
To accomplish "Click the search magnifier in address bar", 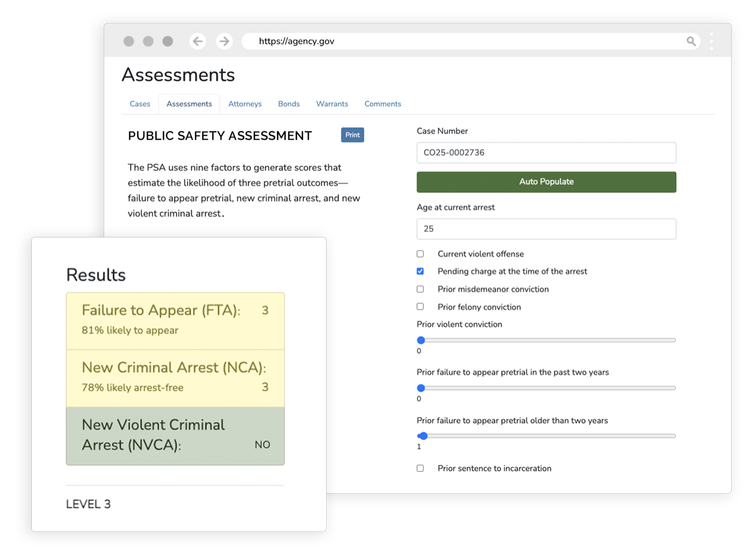I will click(x=691, y=41).
